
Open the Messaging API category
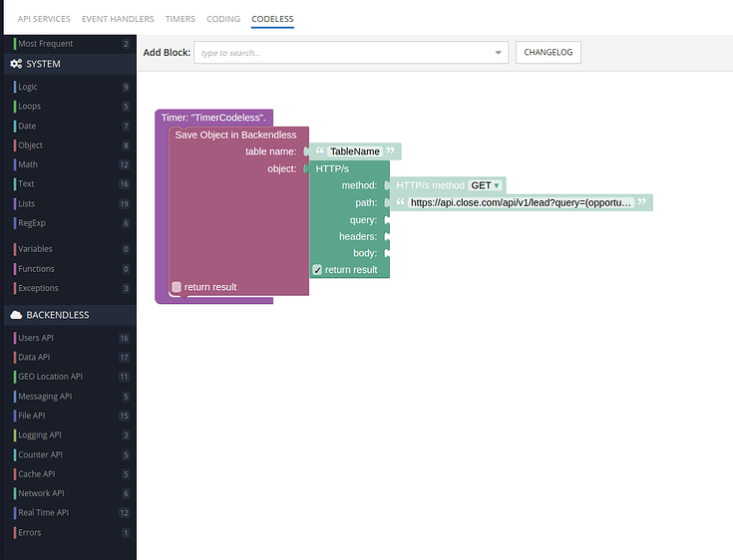[70, 396]
